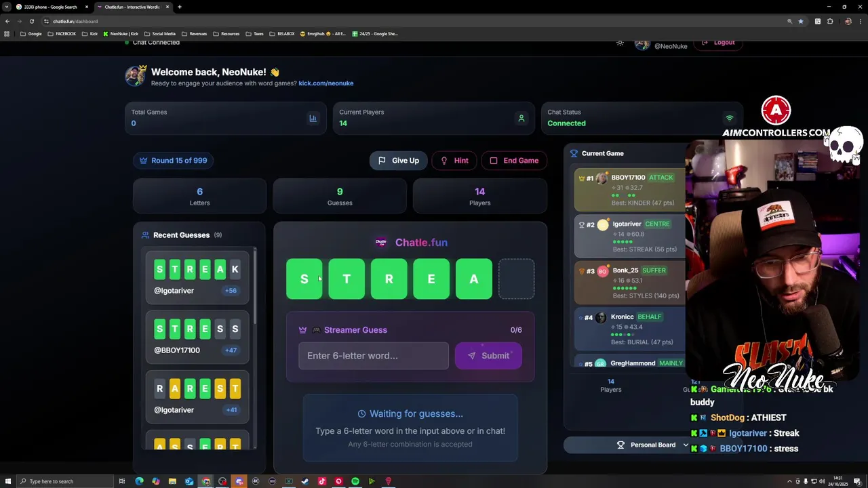The height and width of the screenshot is (488, 868).
Task: Open a new browser tab
Action: pyautogui.click(x=179, y=7)
